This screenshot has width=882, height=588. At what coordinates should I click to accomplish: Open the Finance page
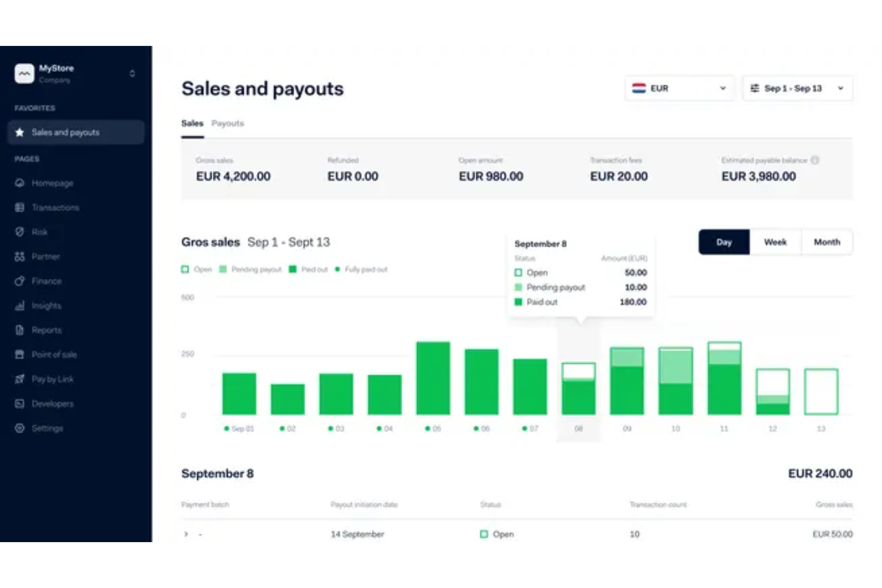[x=47, y=281]
